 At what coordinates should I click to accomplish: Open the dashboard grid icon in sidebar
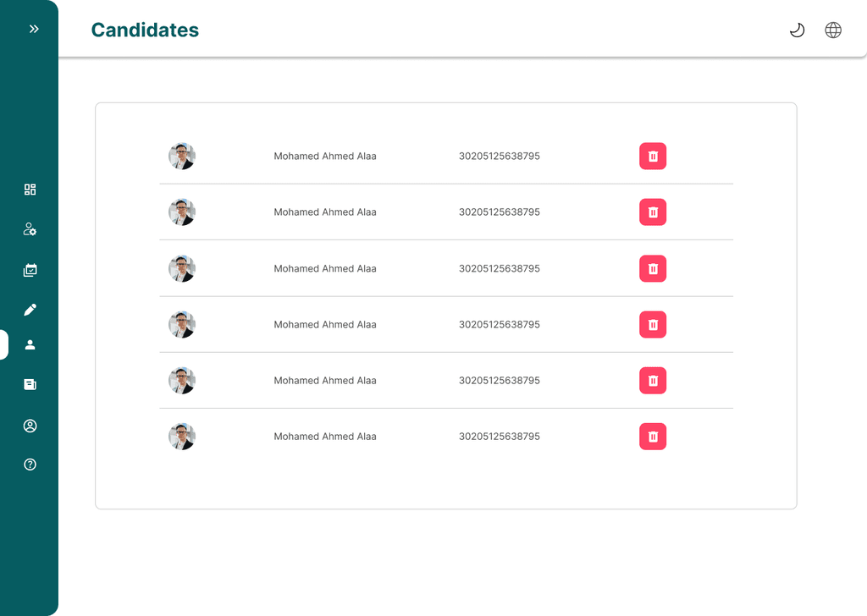coord(30,190)
